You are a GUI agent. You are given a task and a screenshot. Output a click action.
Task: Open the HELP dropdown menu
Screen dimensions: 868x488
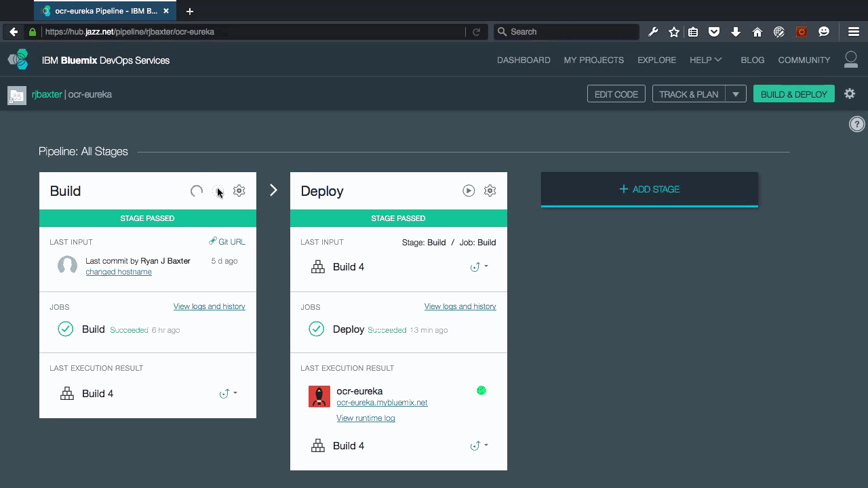705,60
